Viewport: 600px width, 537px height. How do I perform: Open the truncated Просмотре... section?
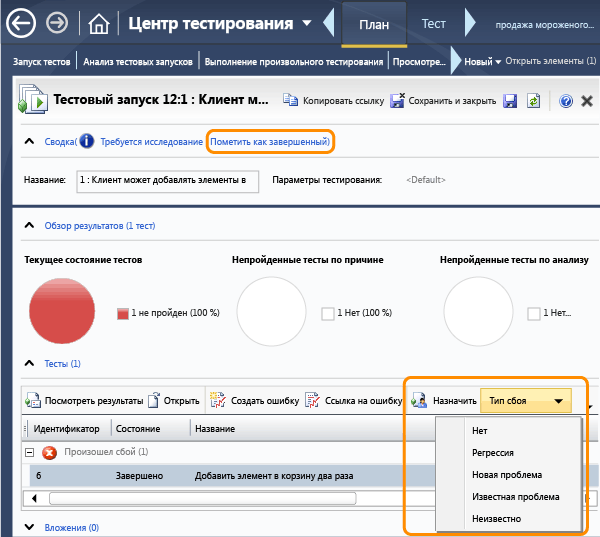tap(419, 62)
